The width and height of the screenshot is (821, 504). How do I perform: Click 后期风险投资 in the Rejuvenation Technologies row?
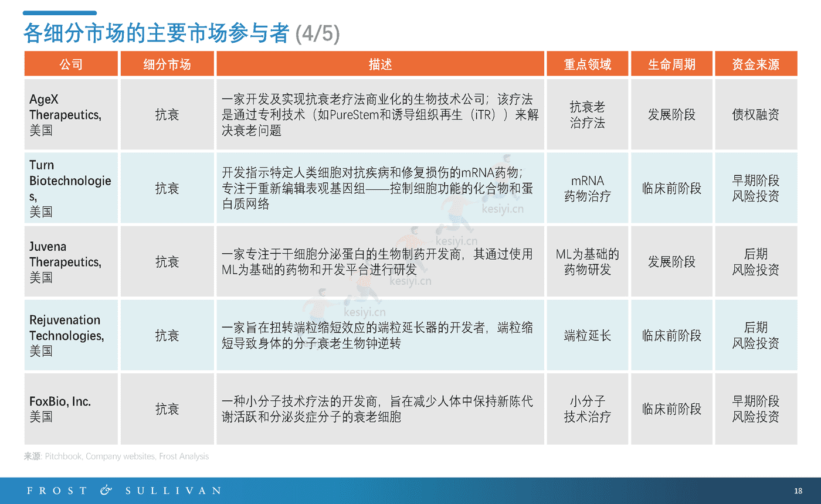756,335
